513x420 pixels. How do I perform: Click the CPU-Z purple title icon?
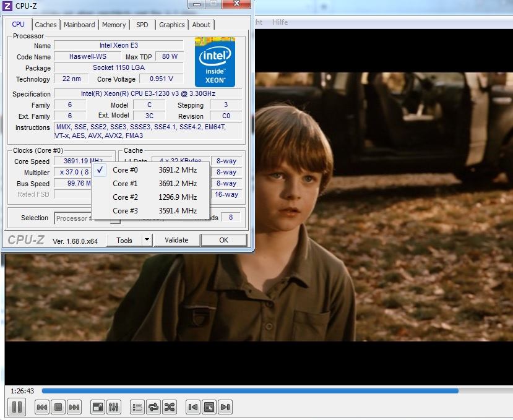tap(7, 6)
